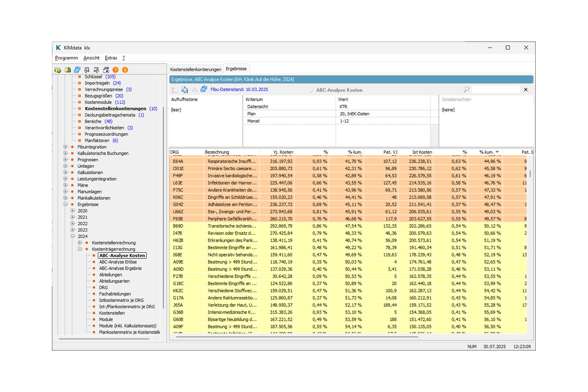Click the copy to clipboard icon
The width and height of the screenshot is (588, 392).
(x=185, y=90)
